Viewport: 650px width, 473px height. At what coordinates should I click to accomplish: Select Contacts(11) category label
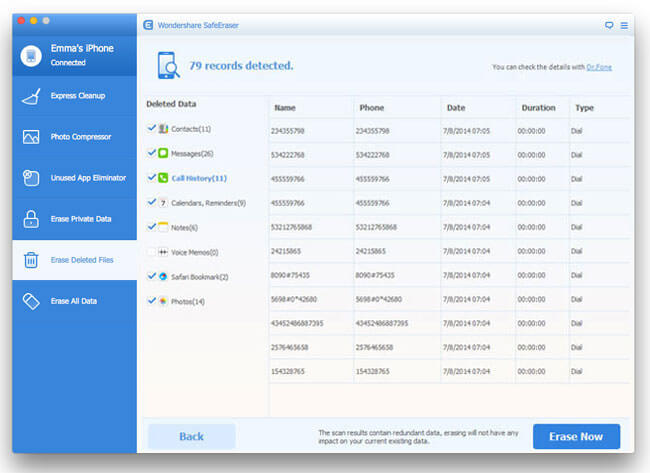click(x=191, y=129)
